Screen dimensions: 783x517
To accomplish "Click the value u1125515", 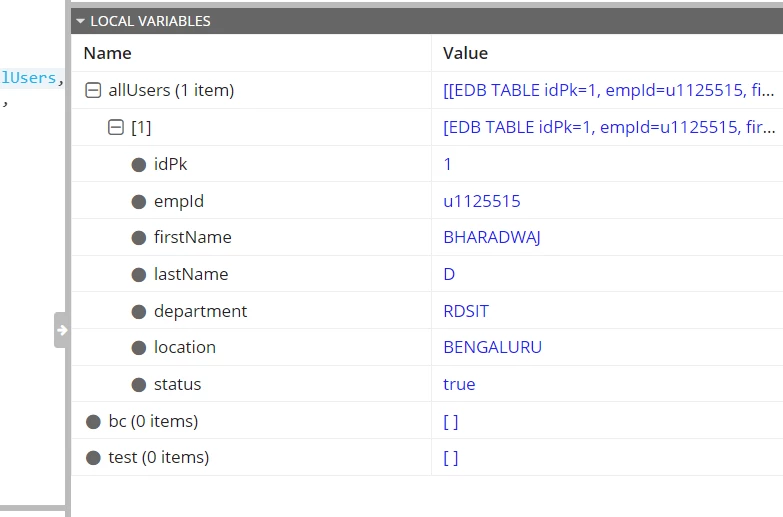I will click(x=482, y=201).
